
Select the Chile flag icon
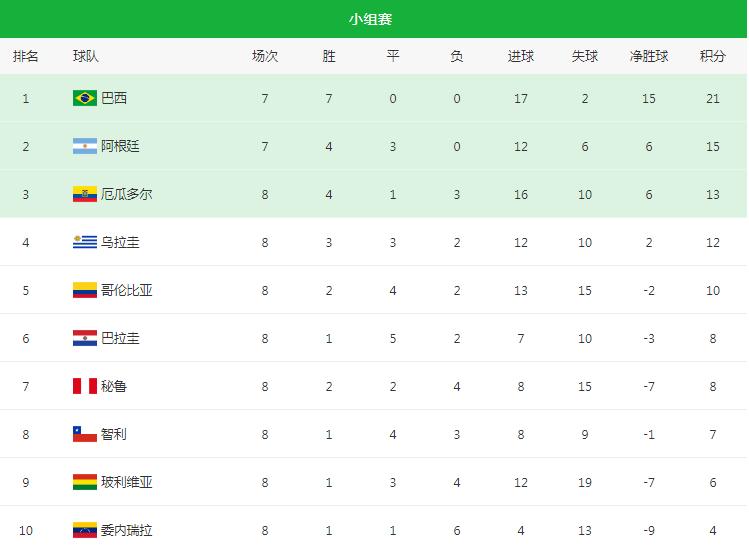coord(85,434)
